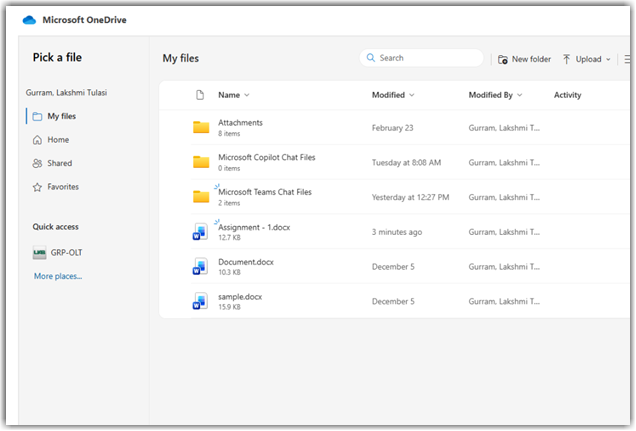Click the Microsoft Teams Chat Files folder icon
This screenshot has height=431, width=636.
201,197
